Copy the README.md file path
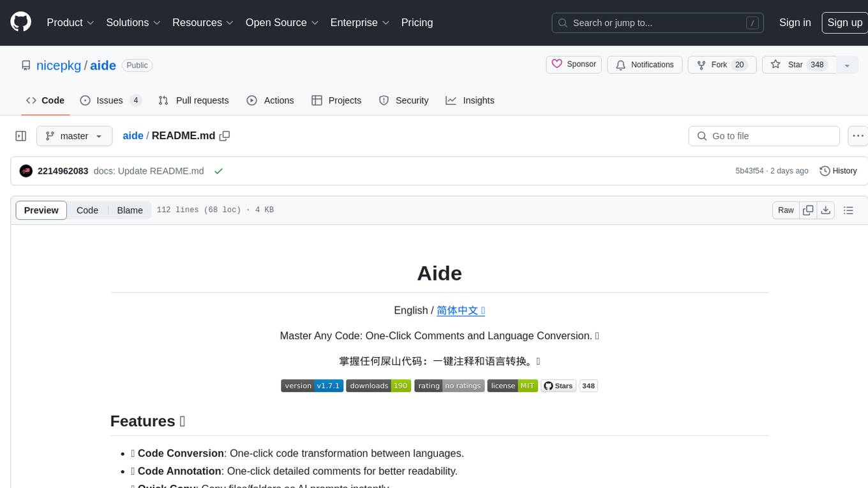This screenshot has width=868, height=488. pos(225,135)
